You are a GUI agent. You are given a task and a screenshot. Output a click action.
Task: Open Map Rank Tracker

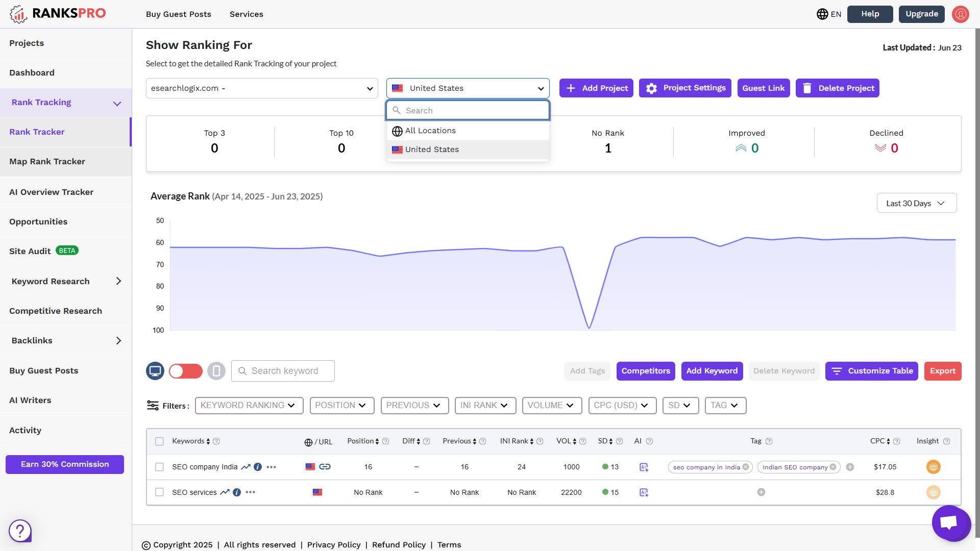click(x=66, y=162)
